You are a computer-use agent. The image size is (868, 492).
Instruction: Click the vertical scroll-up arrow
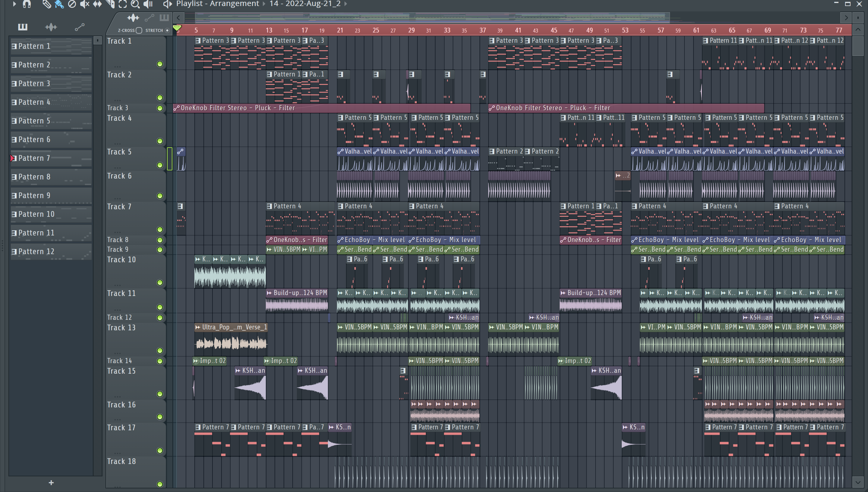click(858, 30)
